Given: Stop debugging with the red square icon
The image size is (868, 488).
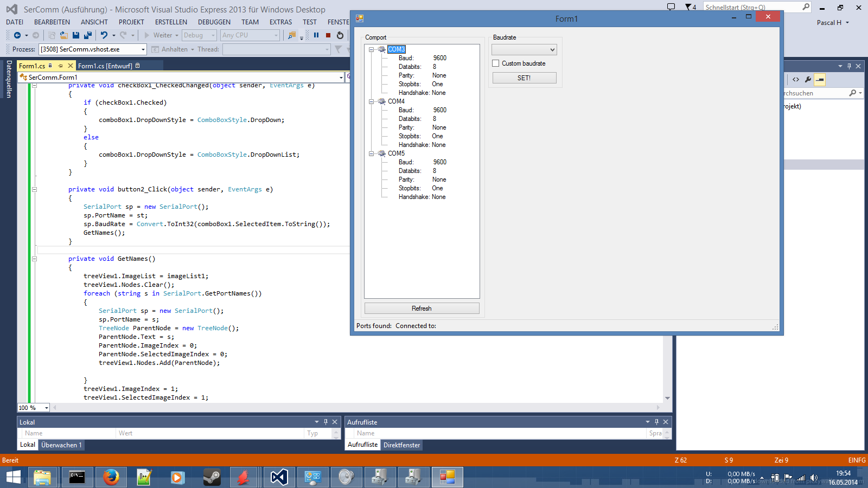Looking at the screenshot, I should [328, 35].
